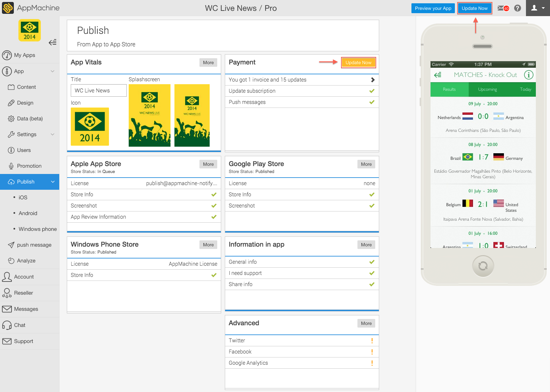Viewport: 550px width, 392px height.
Task: Click the app Icon thumbnail in App Vitals
Action: click(90, 127)
